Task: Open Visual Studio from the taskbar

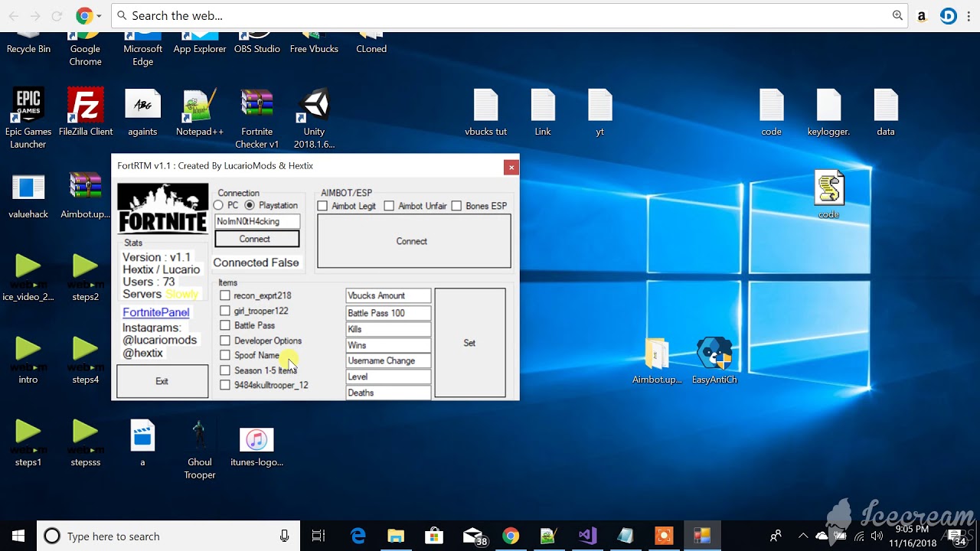Action: (x=587, y=536)
